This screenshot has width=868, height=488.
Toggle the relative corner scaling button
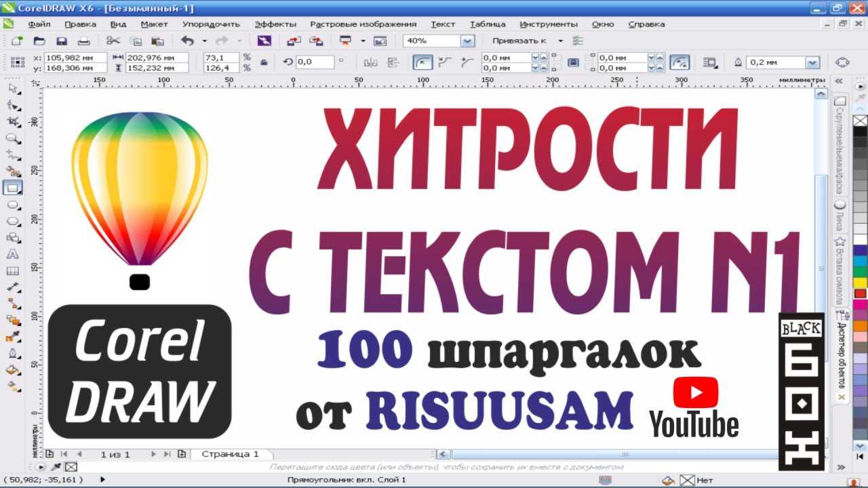click(679, 62)
